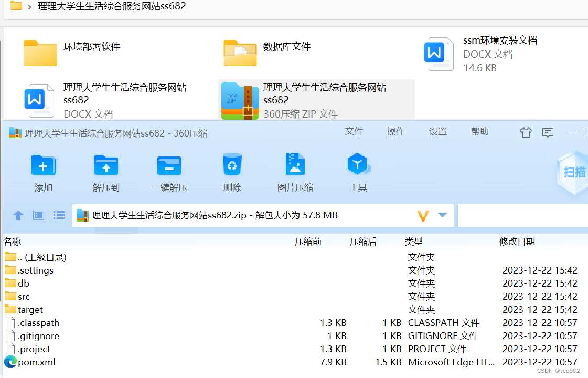Click the 7.9 KB size of pom.xml
This screenshot has height=378, width=588.
[333, 362]
